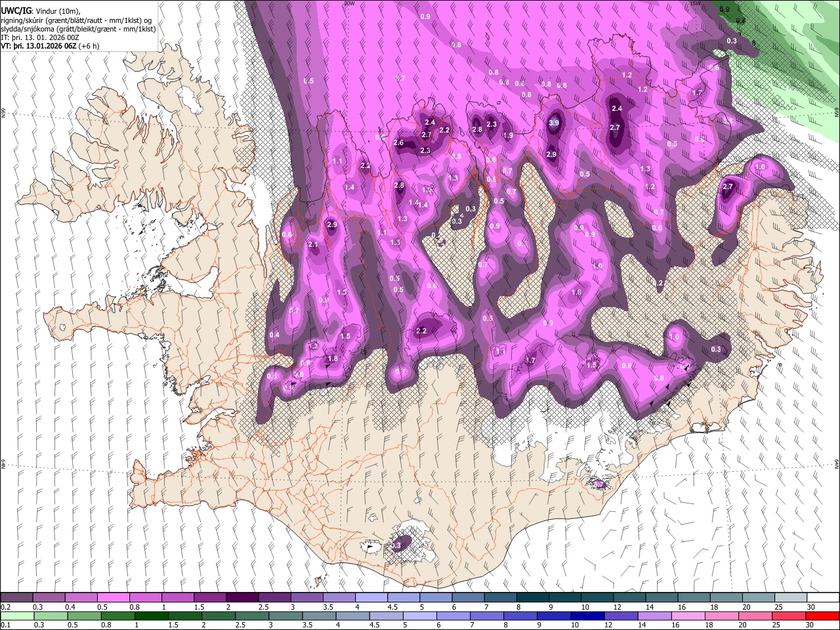Click the snow scale swatch between 1.5 and 2
840x630 pixels.
click(x=210, y=597)
